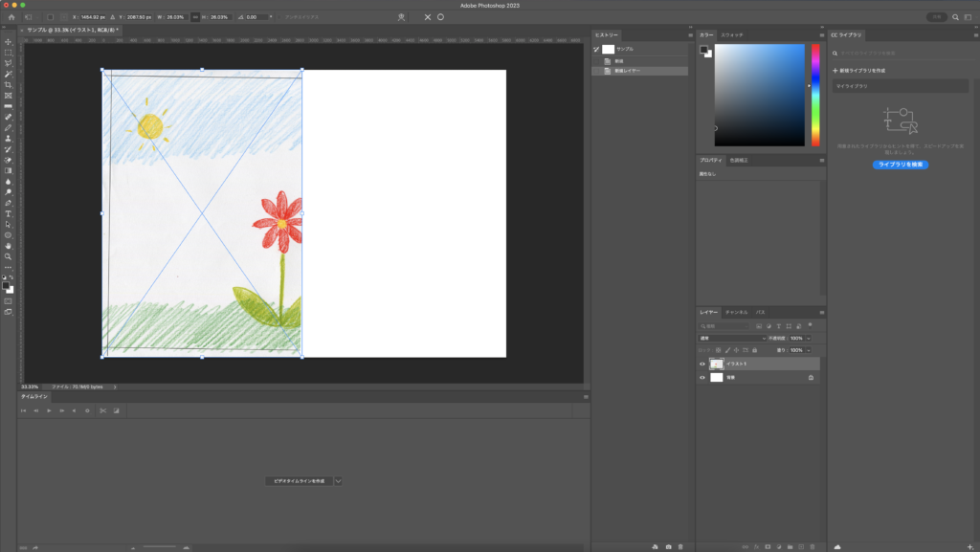Select the Move tool
The image size is (980, 552).
pyautogui.click(x=8, y=42)
